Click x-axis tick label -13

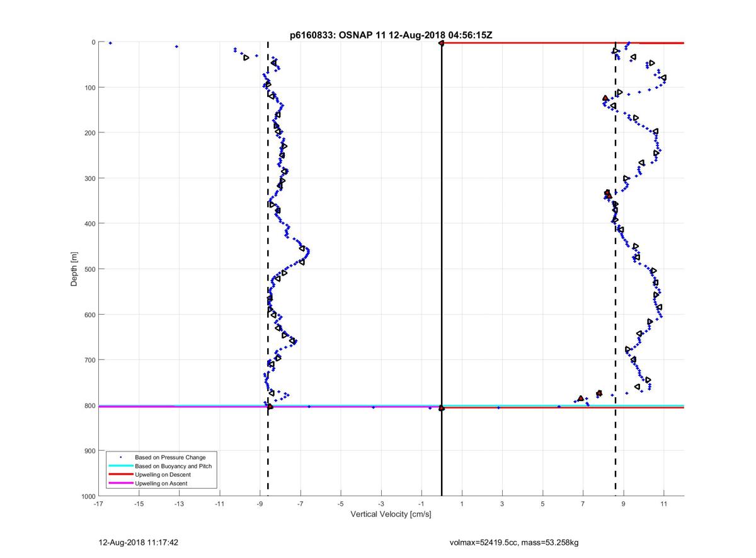(x=179, y=504)
